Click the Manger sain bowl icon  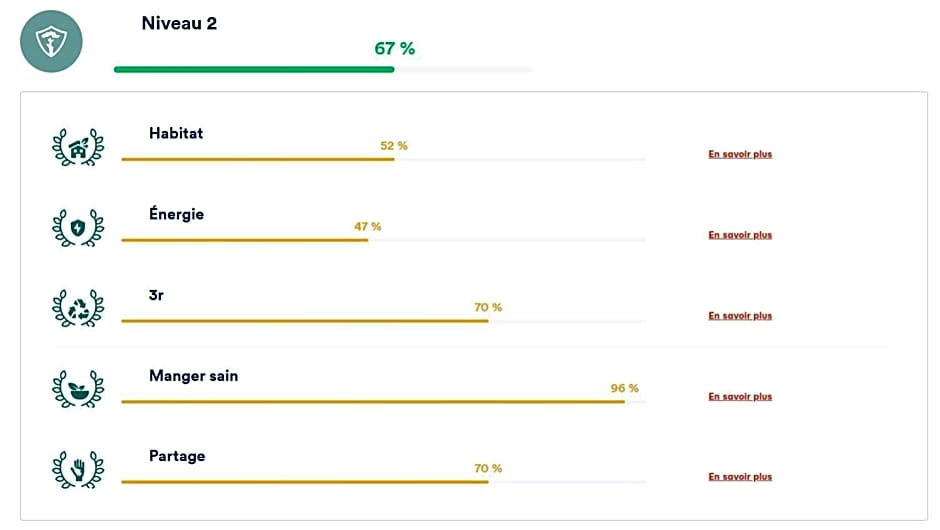(x=78, y=389)
